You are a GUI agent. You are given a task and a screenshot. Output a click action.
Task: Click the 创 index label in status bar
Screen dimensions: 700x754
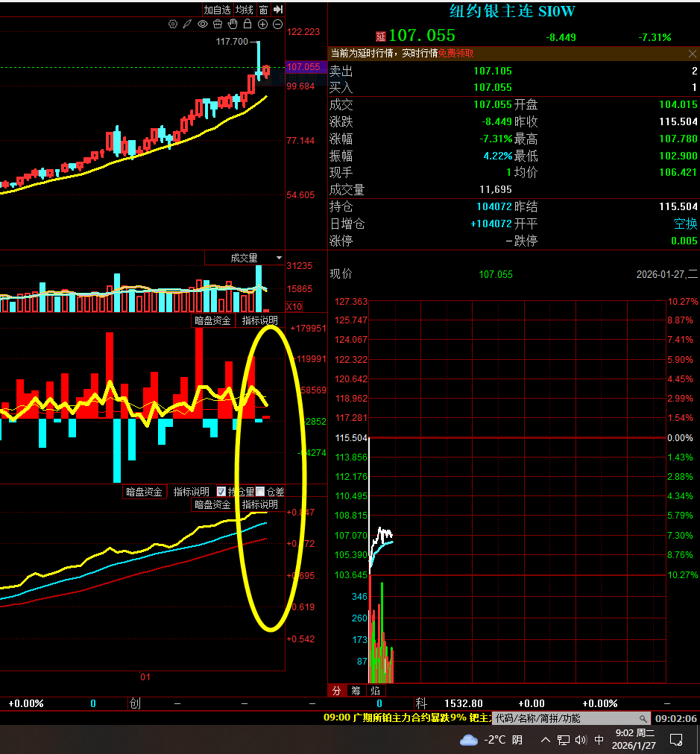(135, 703)
